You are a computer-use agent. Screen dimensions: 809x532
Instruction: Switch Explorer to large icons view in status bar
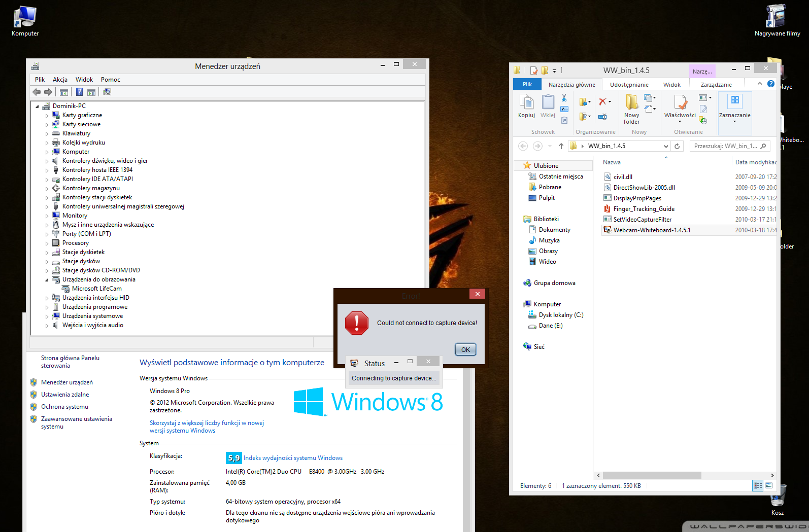click(769, 486)
